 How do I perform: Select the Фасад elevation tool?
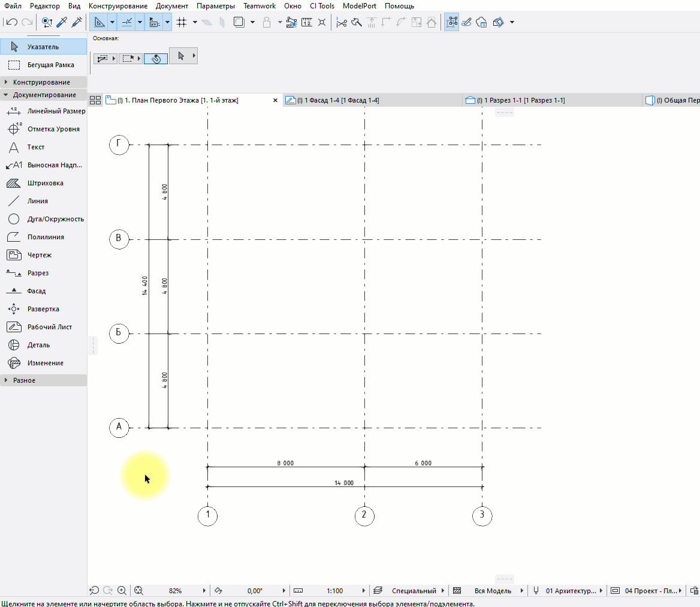coord(43,291)
